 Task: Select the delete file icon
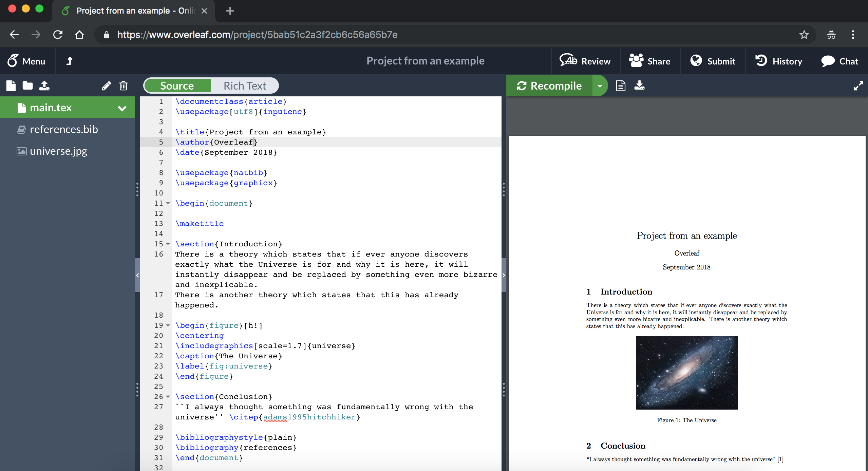point(124,85)
